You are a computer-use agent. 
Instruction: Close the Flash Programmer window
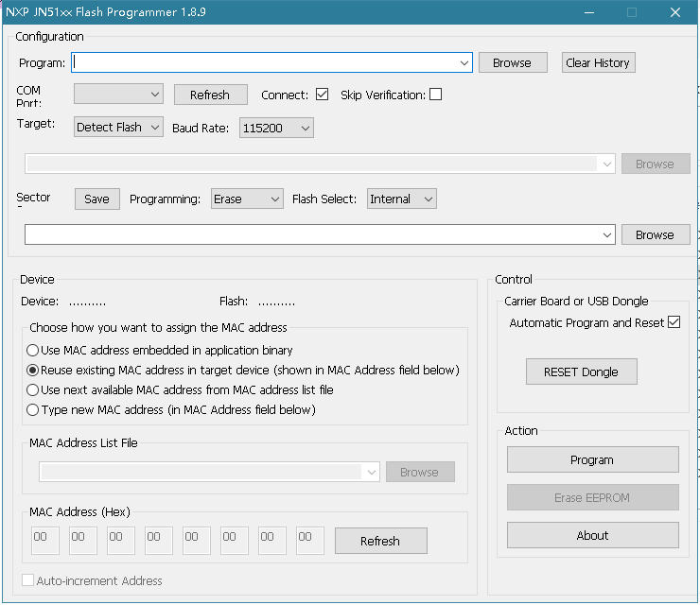point(675,12)
